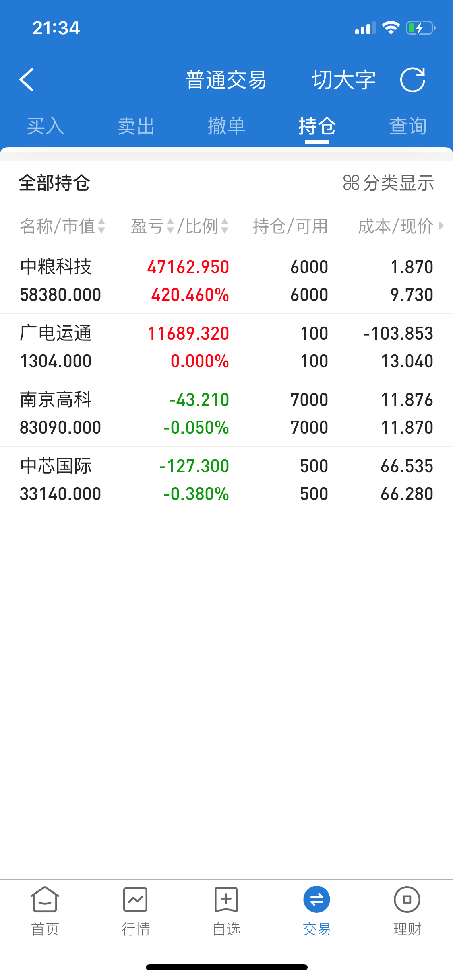Switch to the 买入 tab
This screenshot has width=453, height=980.
point(46,126)
